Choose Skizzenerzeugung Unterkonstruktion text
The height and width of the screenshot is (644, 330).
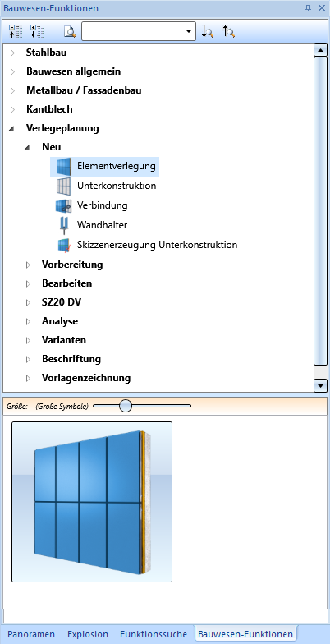pos(158,245)
